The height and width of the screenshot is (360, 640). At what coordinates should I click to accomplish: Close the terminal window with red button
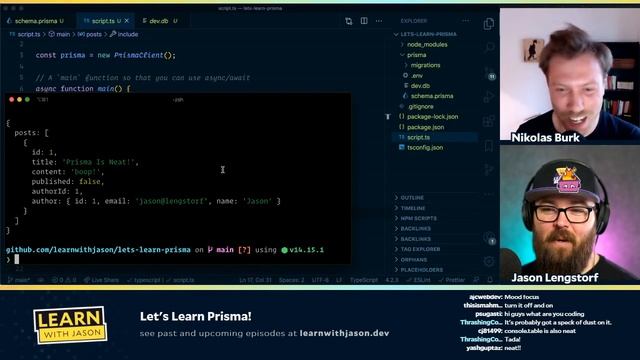[x=11, y=100]
